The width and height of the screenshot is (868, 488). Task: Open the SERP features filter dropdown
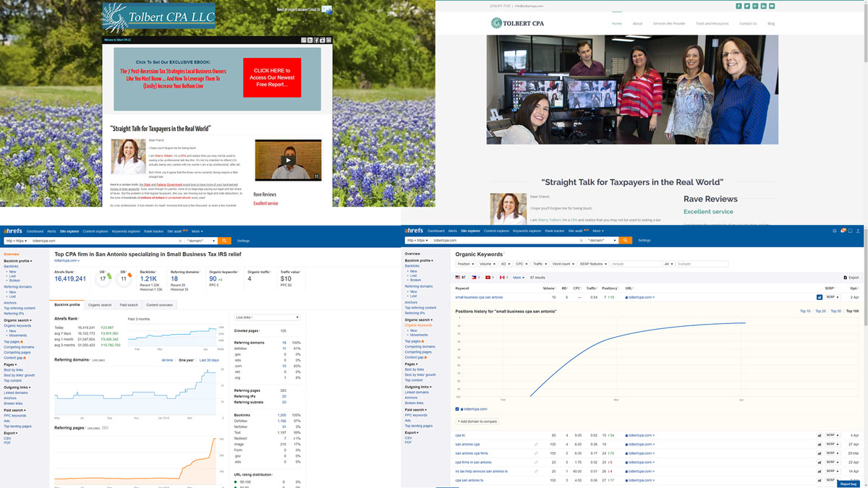pos(593,264)
